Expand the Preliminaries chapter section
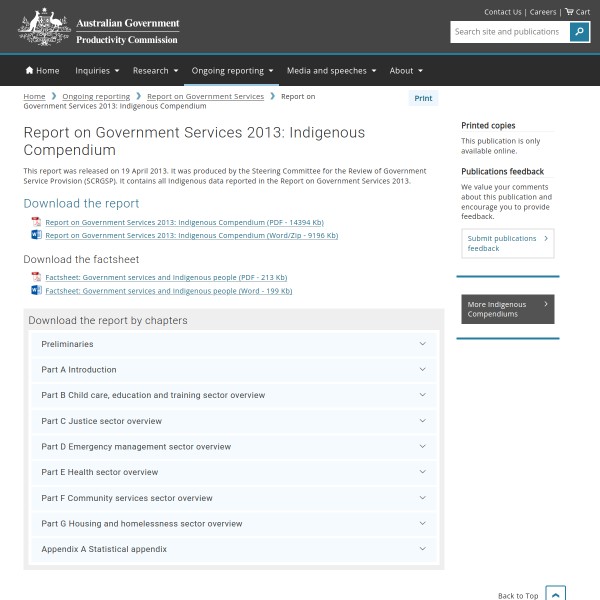600x600 pixels. [x=235, y=344]
